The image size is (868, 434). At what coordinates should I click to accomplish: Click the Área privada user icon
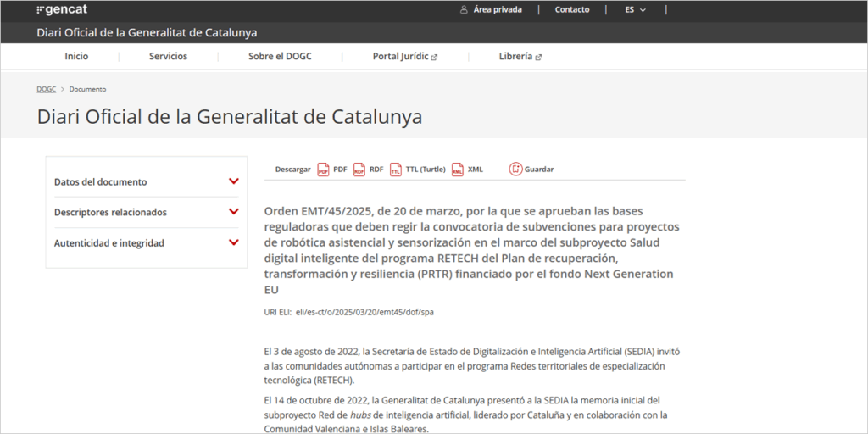(464, 10)
